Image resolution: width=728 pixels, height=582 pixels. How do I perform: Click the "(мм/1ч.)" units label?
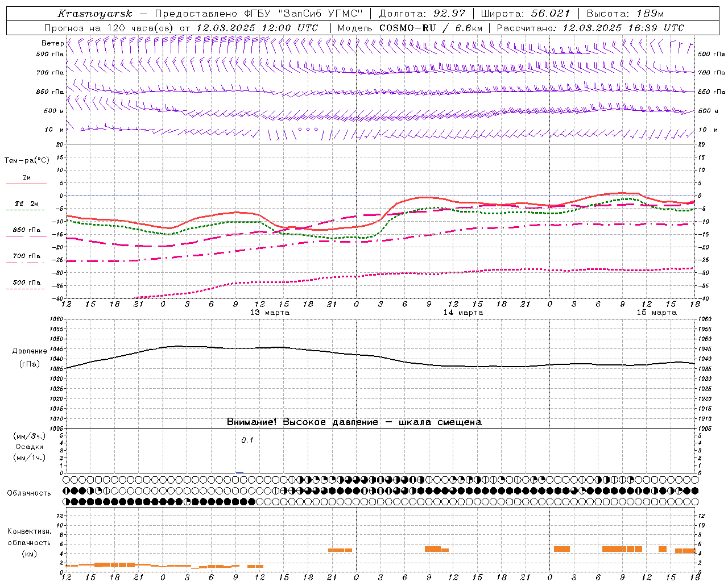pos(30,458)
